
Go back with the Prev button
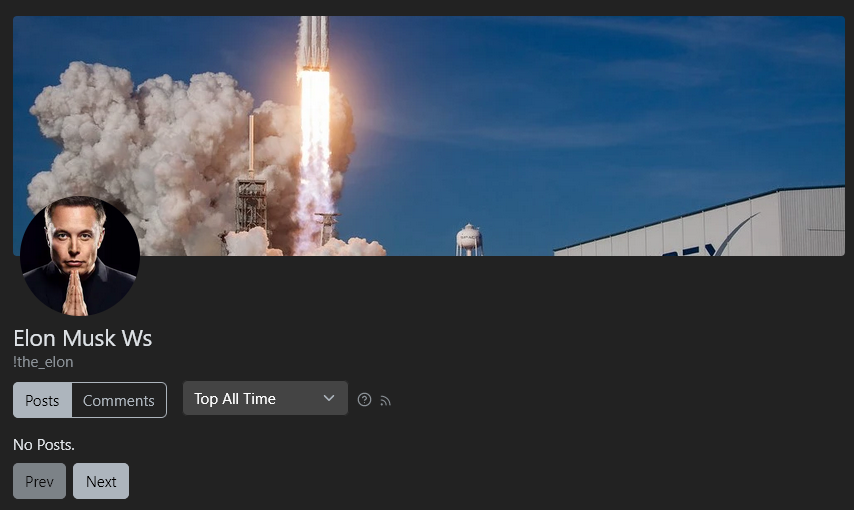[39, 481]
